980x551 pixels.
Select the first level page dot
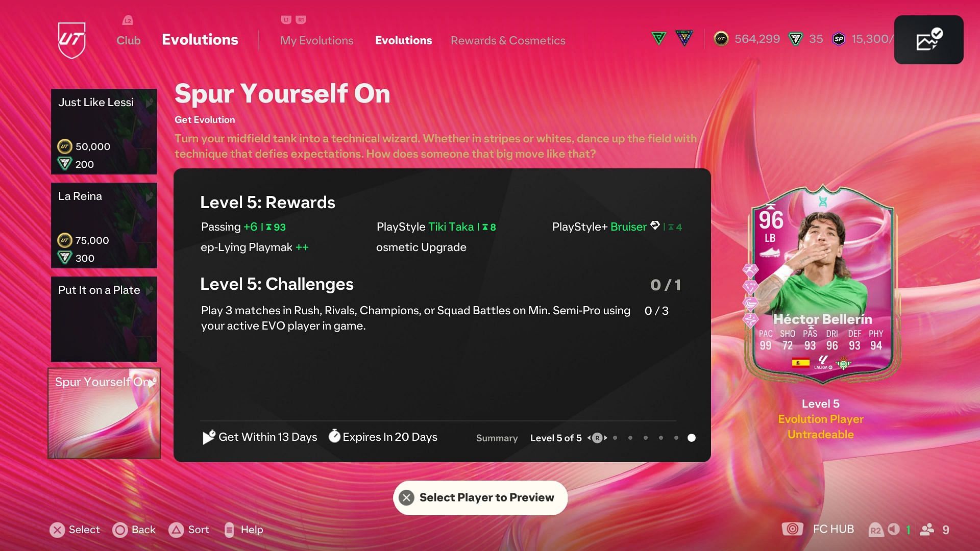[615, 438]
